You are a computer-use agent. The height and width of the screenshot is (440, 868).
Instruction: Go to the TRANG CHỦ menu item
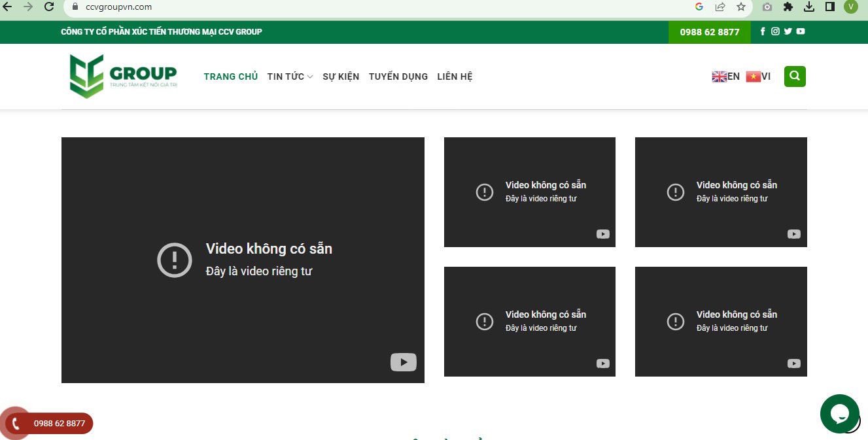point(230,76)
